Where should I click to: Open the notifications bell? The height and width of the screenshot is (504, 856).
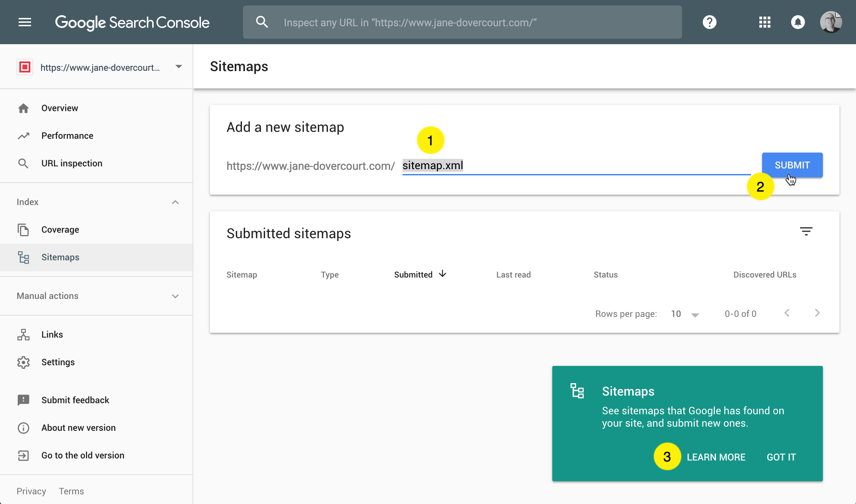pos(798,22)
